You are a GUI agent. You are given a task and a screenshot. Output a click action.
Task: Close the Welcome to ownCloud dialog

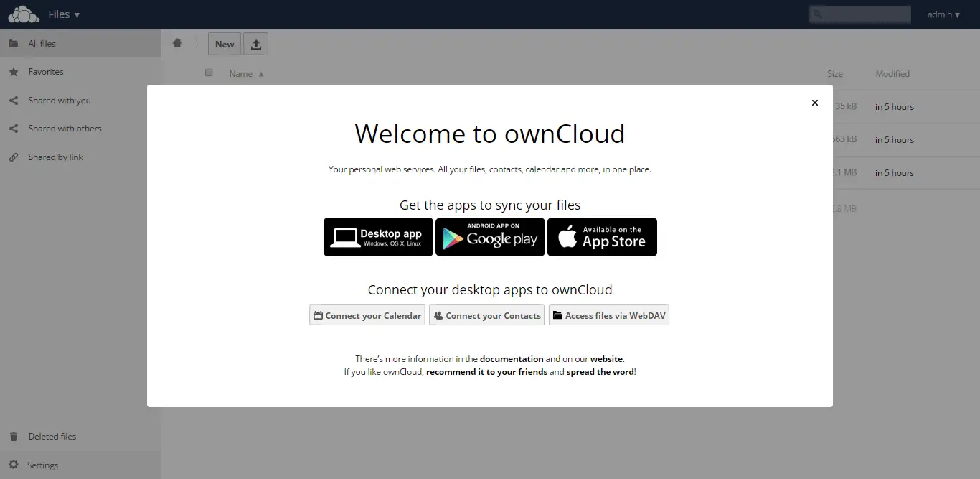814,103
